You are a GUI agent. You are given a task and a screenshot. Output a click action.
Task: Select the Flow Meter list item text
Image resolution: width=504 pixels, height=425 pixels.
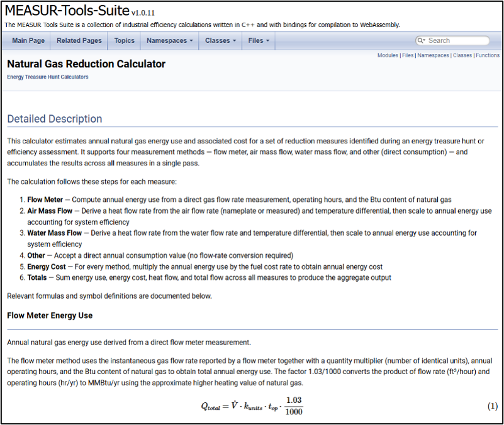point(239,200)
